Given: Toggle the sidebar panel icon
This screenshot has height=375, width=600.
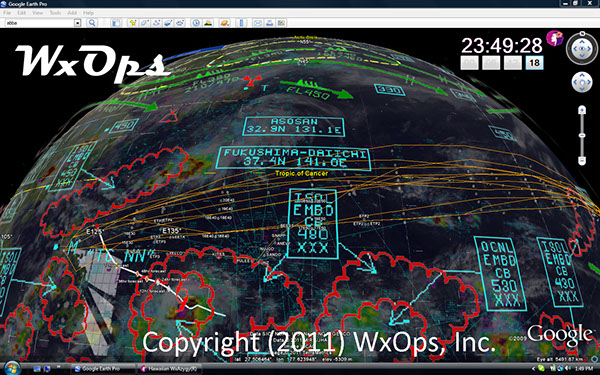Looking at the screenshot, I should pyautogui.click(x=116, y=23).
